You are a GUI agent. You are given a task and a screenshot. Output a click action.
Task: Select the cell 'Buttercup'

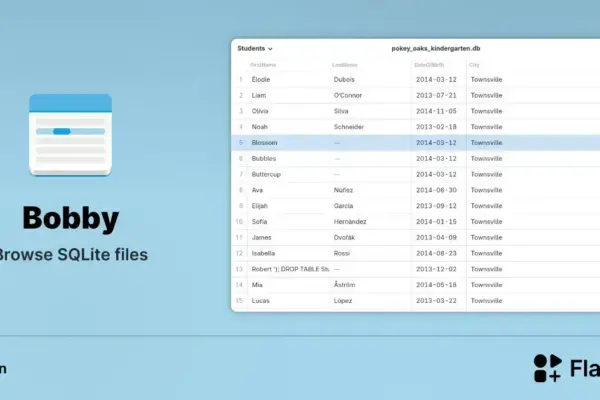click(266, 174)
